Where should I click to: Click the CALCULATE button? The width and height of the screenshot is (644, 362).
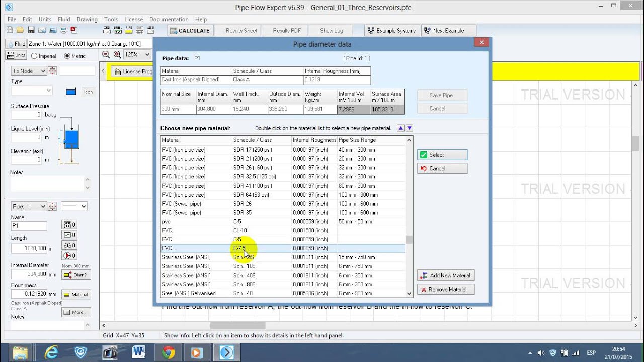tap(190, 31)
